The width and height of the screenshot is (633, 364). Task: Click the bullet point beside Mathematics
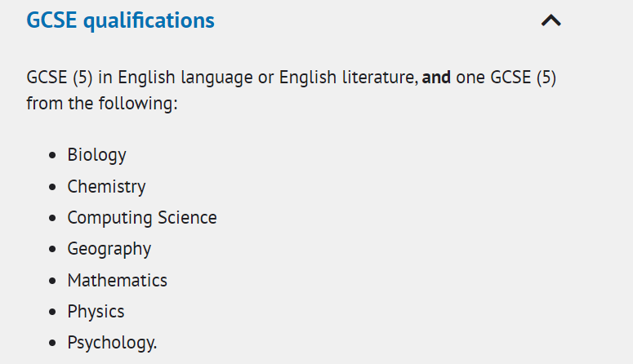[52, 281]
